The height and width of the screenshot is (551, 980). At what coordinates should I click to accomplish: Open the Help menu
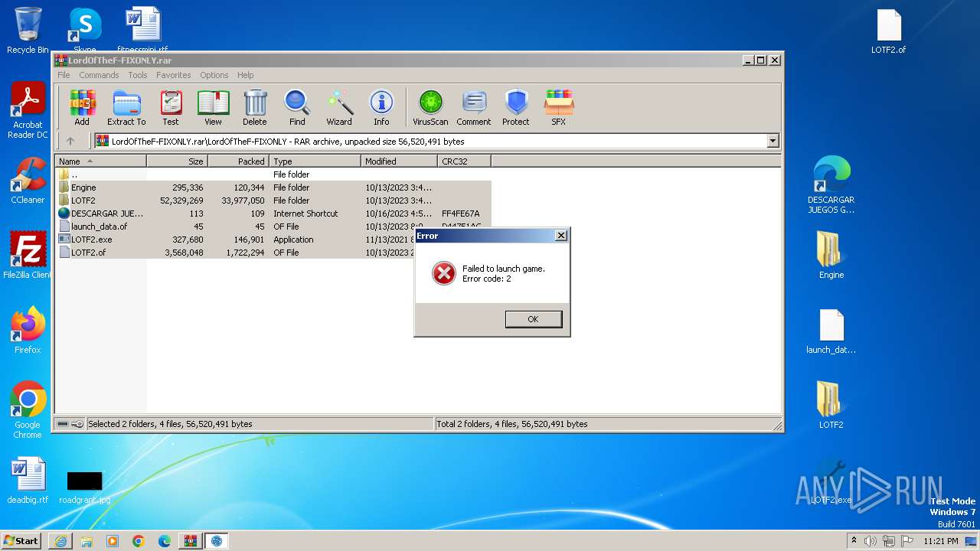[x=245, y=75]
